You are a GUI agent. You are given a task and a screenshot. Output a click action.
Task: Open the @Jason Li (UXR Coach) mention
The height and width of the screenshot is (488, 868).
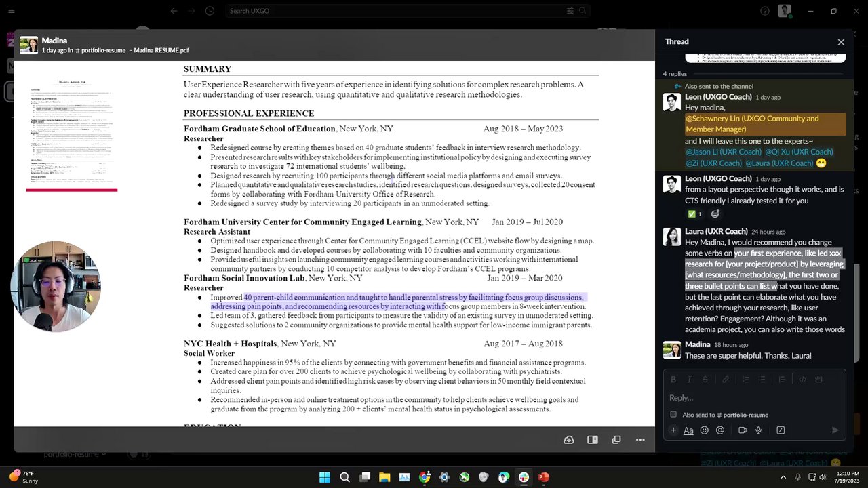[724, 152]
